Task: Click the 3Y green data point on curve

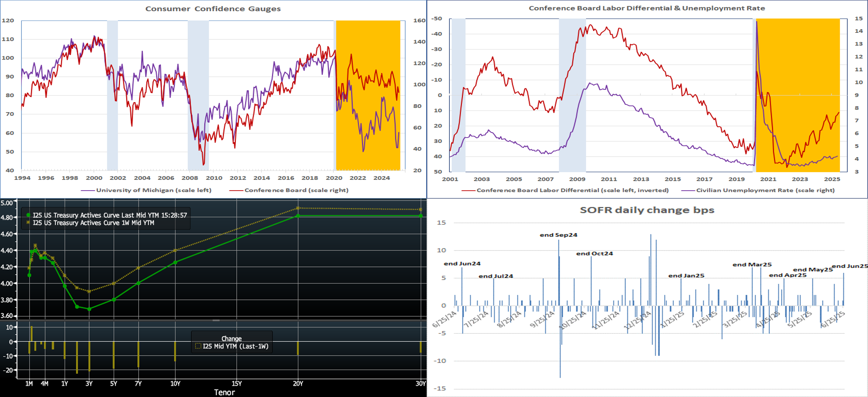Action: (x=89, y=309)
